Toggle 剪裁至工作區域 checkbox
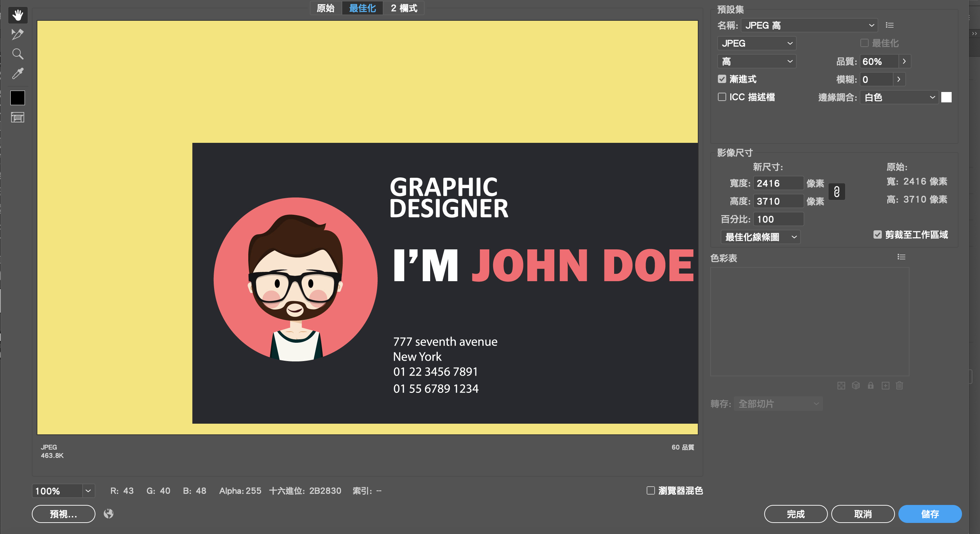This screenshot has width=980, height=534. (x=877, y=234)
